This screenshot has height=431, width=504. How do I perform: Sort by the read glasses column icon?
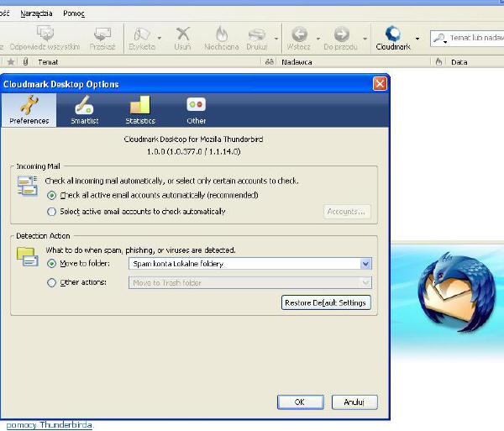(270, 61)
